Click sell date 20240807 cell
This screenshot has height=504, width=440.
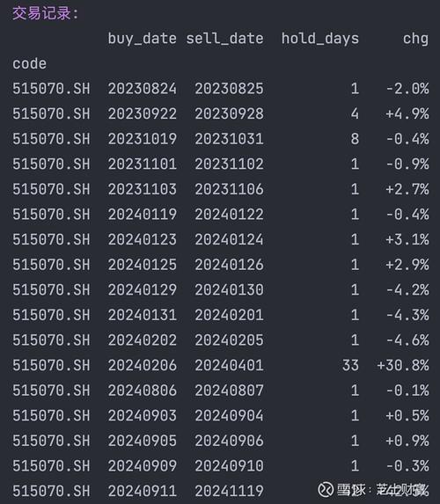[229, 391]
